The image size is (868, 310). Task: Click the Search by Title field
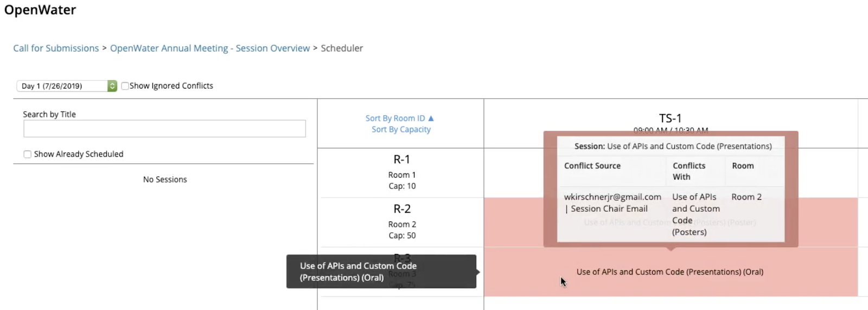(x=164, y=129)
